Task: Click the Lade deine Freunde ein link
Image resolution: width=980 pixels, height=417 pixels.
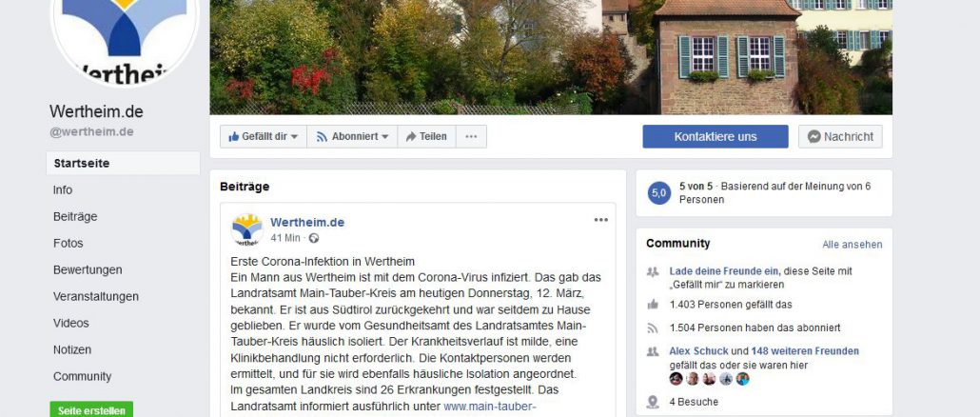Action: click(724, 271)
